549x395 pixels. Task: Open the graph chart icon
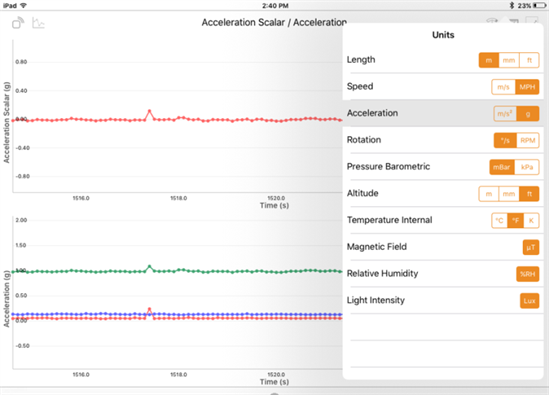pos(38,23)
